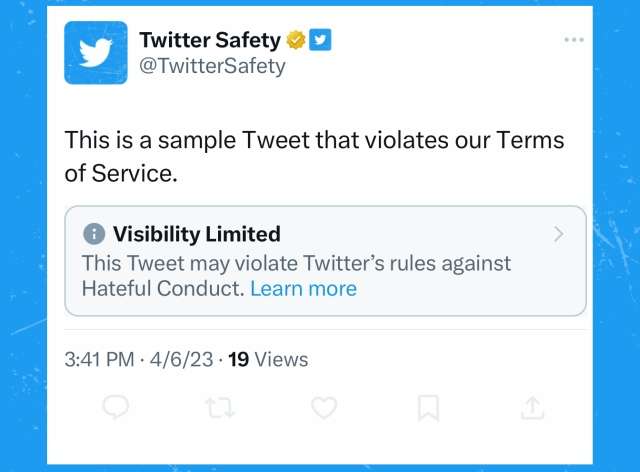Click the 3:41 PM timestamp
The image size is (640, 472).
[98, 359]
